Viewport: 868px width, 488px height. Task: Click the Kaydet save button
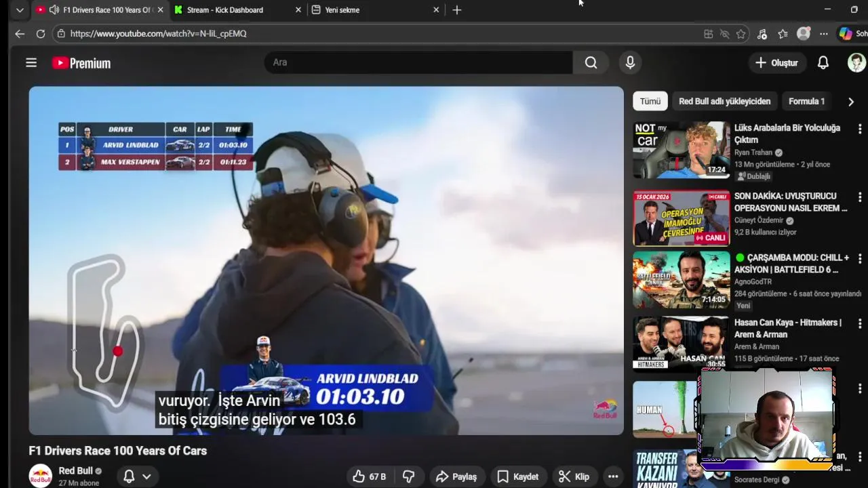point(517,476)
